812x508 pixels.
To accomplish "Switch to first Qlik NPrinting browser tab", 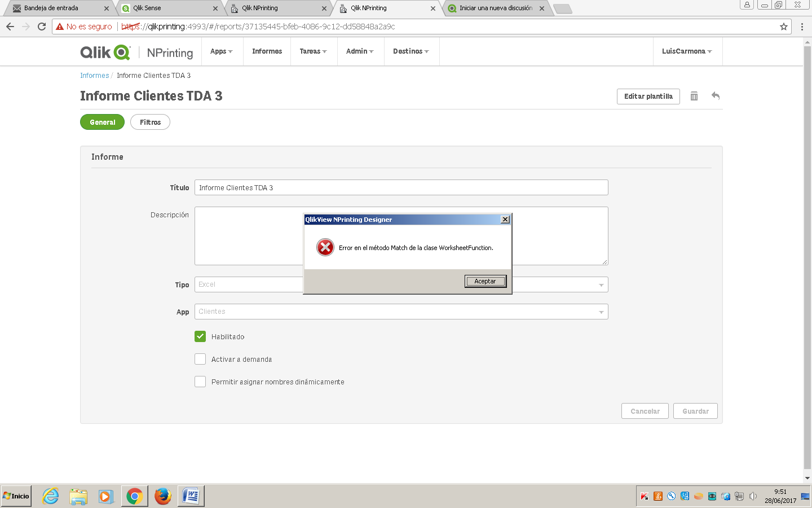I will pos(279,8).
